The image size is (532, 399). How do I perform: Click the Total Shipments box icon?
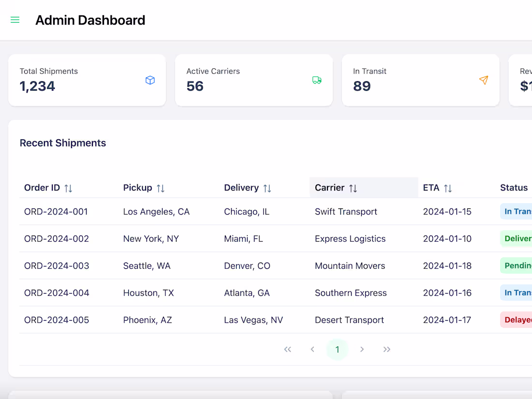coord(150,80)
